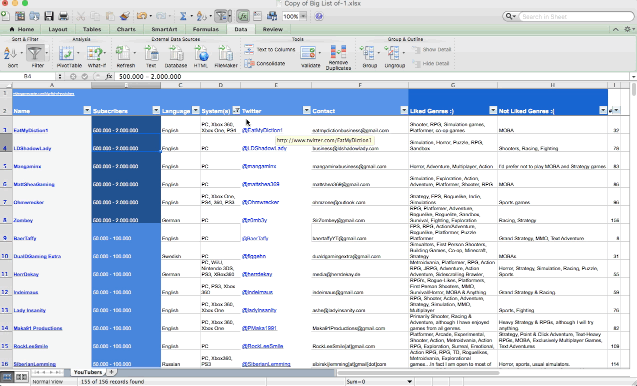Click the Group rows icon

point(367,53)
